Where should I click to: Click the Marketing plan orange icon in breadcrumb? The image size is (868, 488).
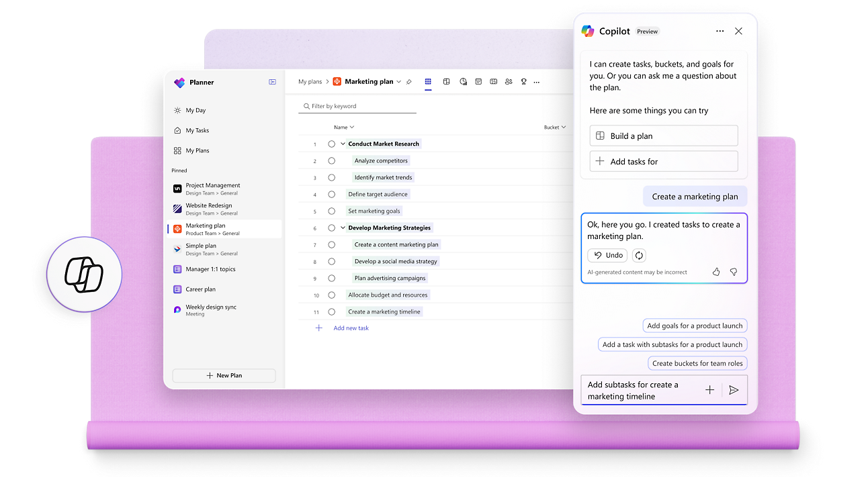click(337, 82)
